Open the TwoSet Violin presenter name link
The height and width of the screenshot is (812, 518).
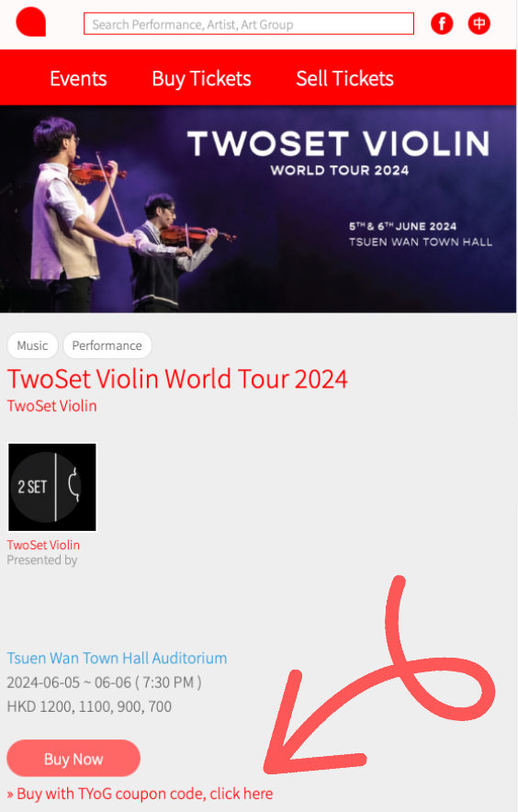click(43, 545)
